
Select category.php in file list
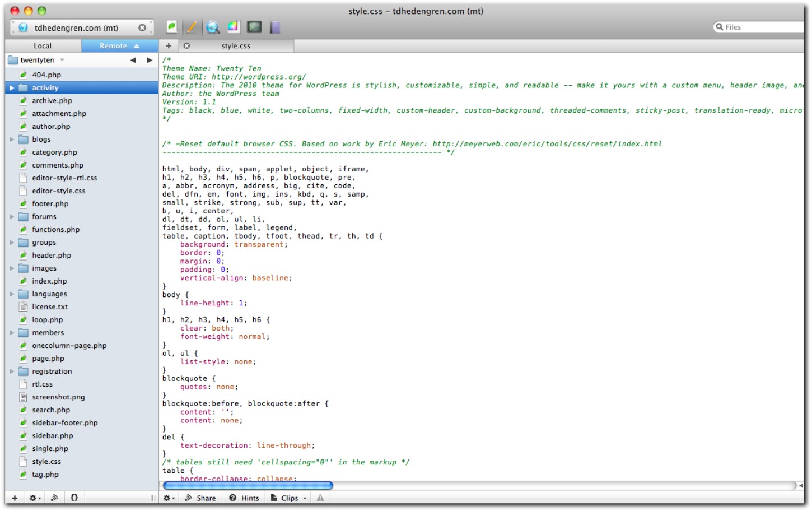point(82,152)
